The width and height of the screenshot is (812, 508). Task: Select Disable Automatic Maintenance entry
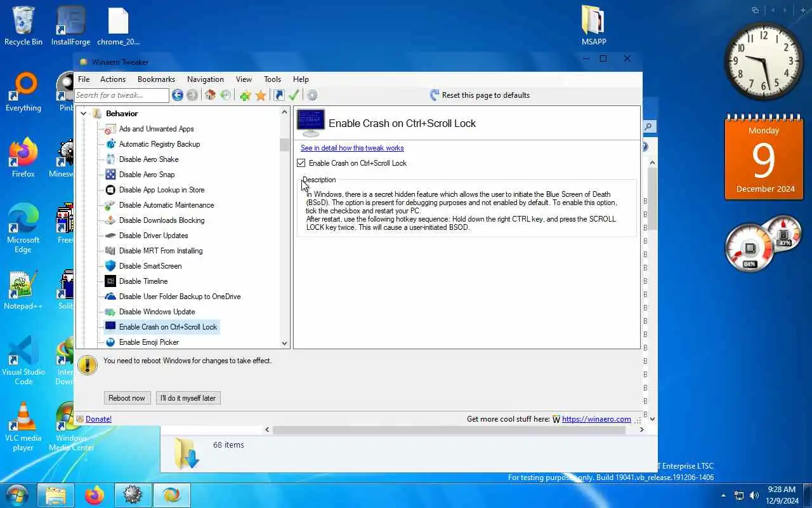click(x=167, y=205)
